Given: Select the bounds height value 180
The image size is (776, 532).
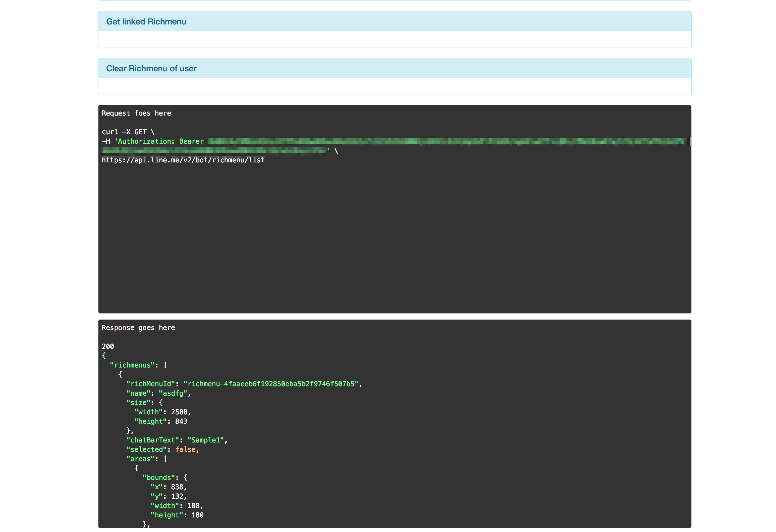Looking at the screenshot, I should pos(197,515).
